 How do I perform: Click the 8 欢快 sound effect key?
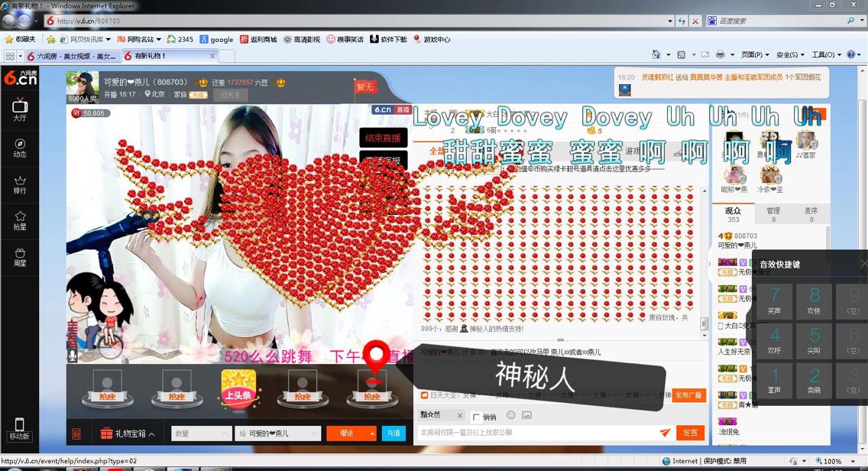[814, 301]
